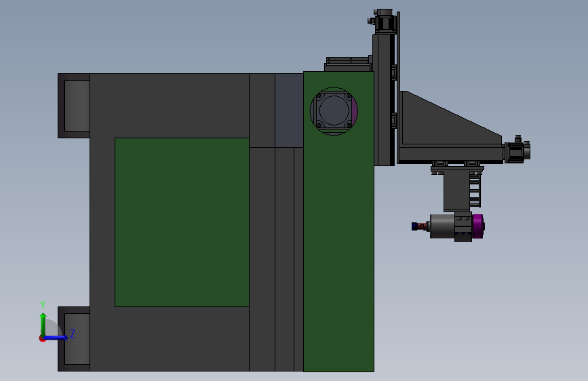This screenshot has width=588, height=381.
Task: Select the servo motor at the bracket's right end
Action: tap(517, 150)
